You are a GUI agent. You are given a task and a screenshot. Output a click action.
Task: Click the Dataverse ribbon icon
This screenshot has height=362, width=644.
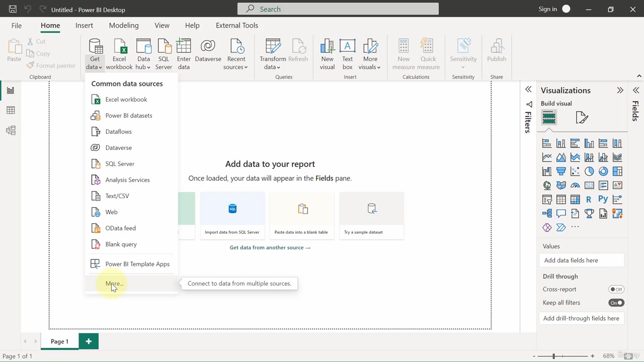208,50
